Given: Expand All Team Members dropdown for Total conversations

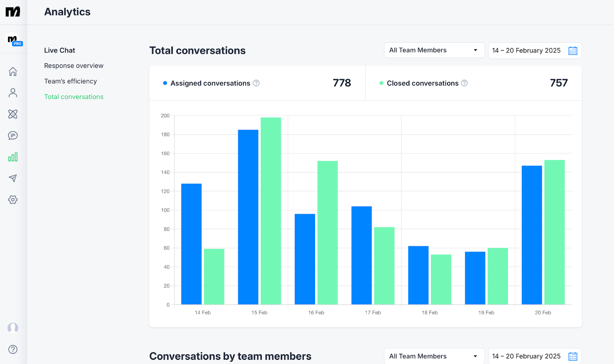Looking at the screenshot, I should pyautogui.click(x=434, y=50).
